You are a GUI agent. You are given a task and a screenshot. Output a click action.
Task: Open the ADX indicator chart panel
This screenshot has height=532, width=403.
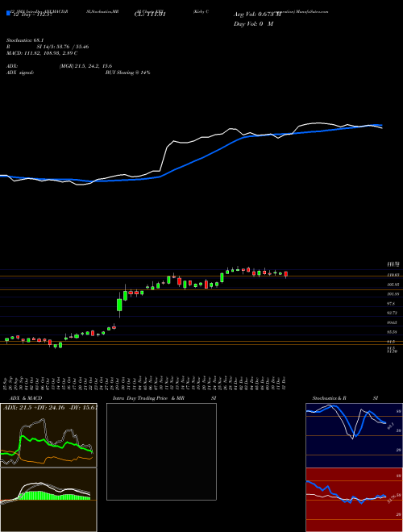[x=48, y=435]
